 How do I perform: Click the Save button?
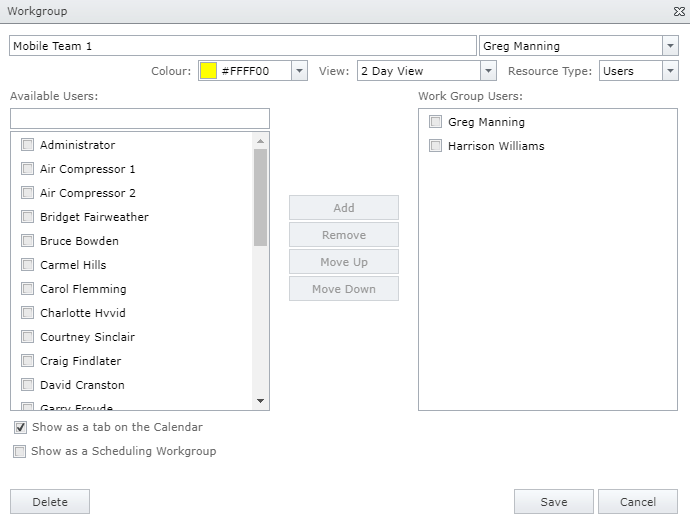click(553, 502)
